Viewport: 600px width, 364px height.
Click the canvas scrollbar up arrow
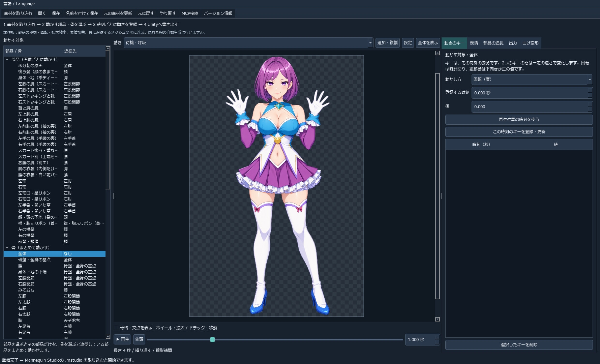pyautogui.click(x=438, y=53)
